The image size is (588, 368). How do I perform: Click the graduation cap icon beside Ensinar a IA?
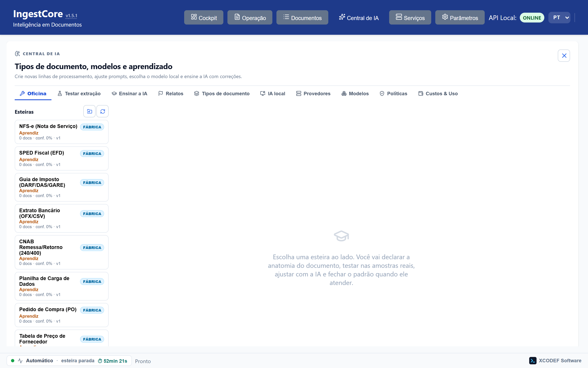coord(114,93)
